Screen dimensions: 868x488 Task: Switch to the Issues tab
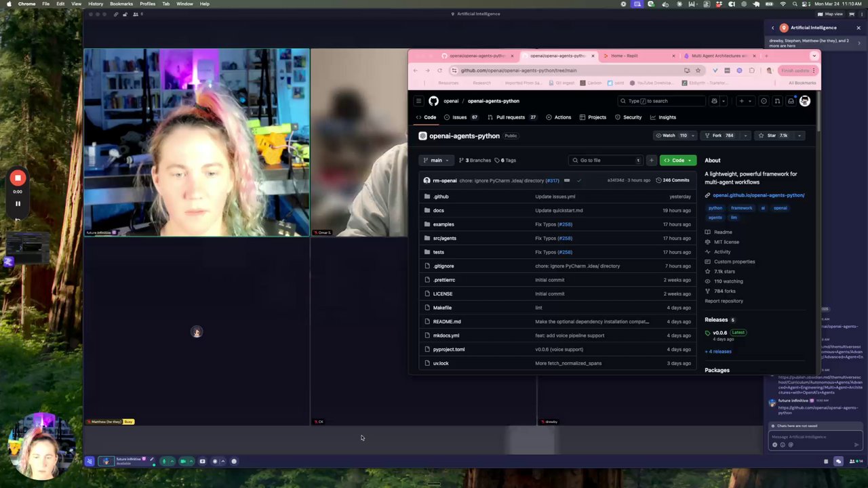461,117
